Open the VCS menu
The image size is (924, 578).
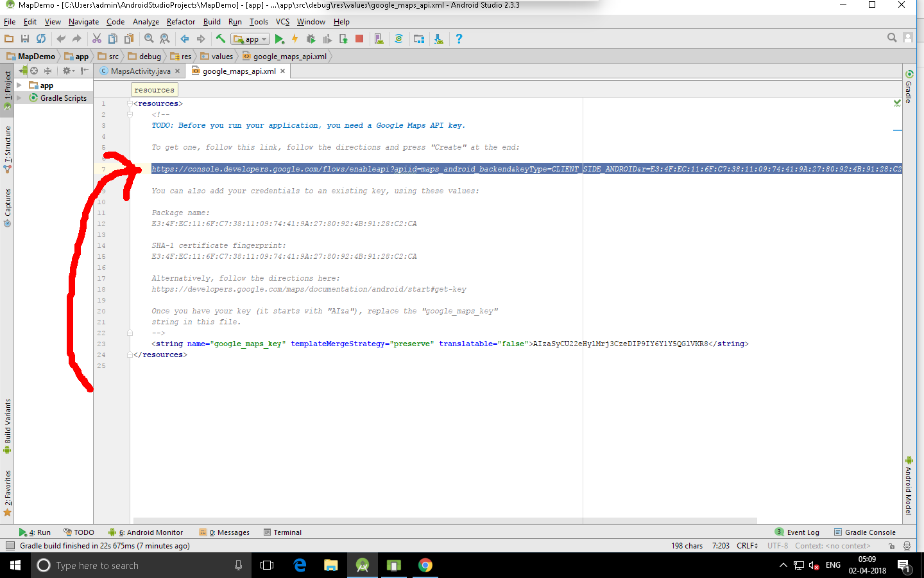pyautogui.click(x=282, y=21)
